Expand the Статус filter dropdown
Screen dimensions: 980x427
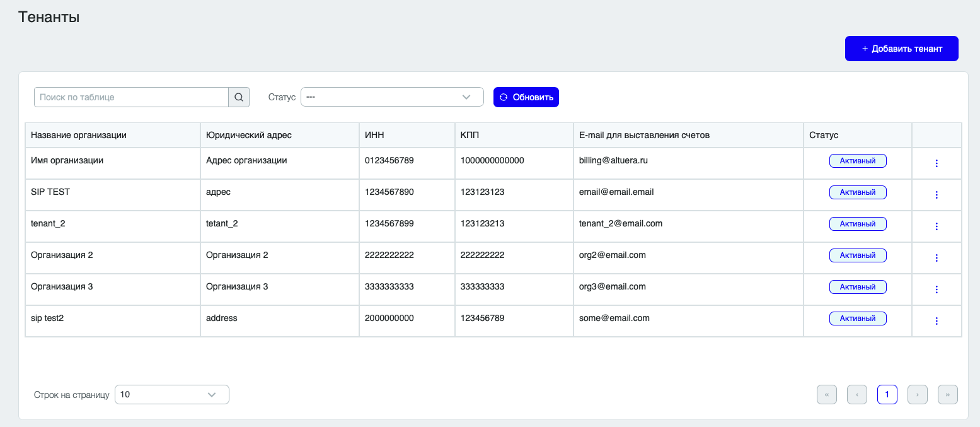click(x=392, y=97)
